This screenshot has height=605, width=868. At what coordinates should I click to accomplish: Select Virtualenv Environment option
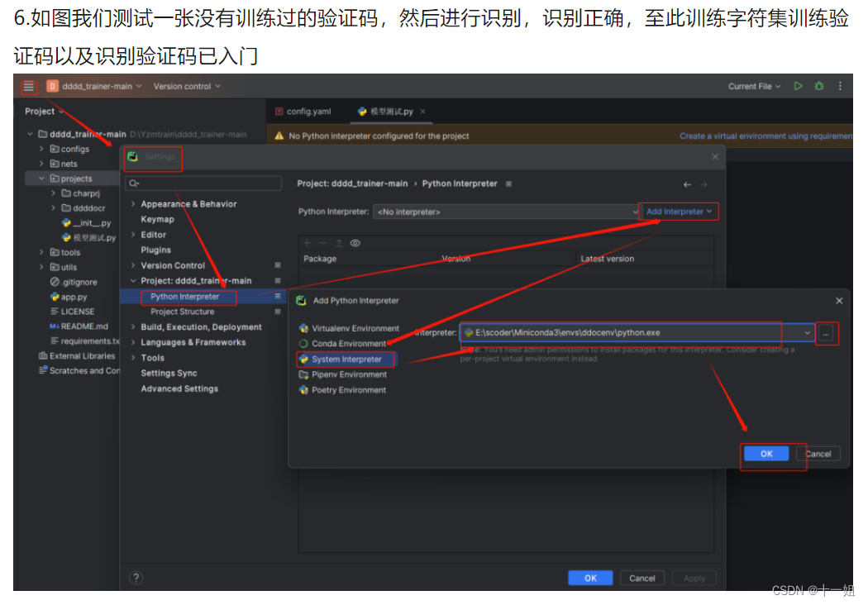tap(349, 328)
